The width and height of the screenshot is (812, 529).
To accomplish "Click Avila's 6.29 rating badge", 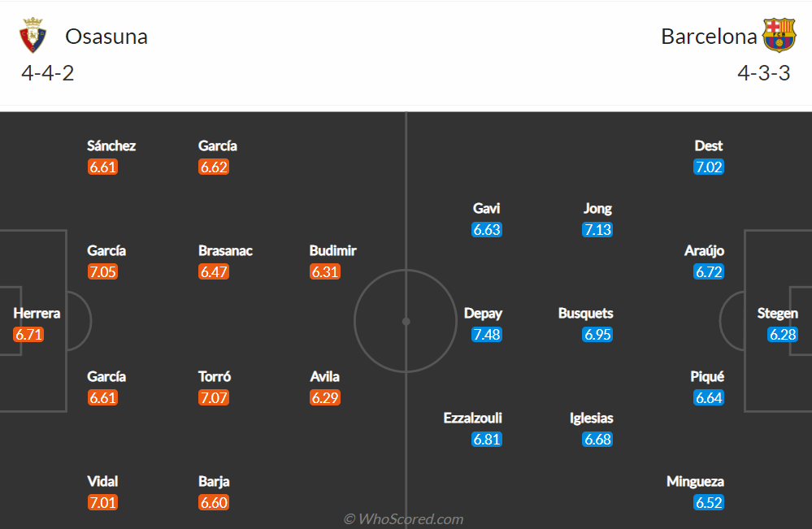I will click(324, 397).
